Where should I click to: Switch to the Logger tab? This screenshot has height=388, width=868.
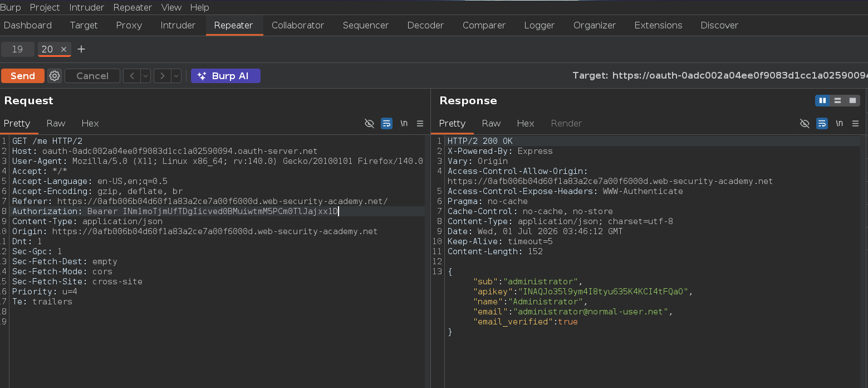[x=540, y=25]
